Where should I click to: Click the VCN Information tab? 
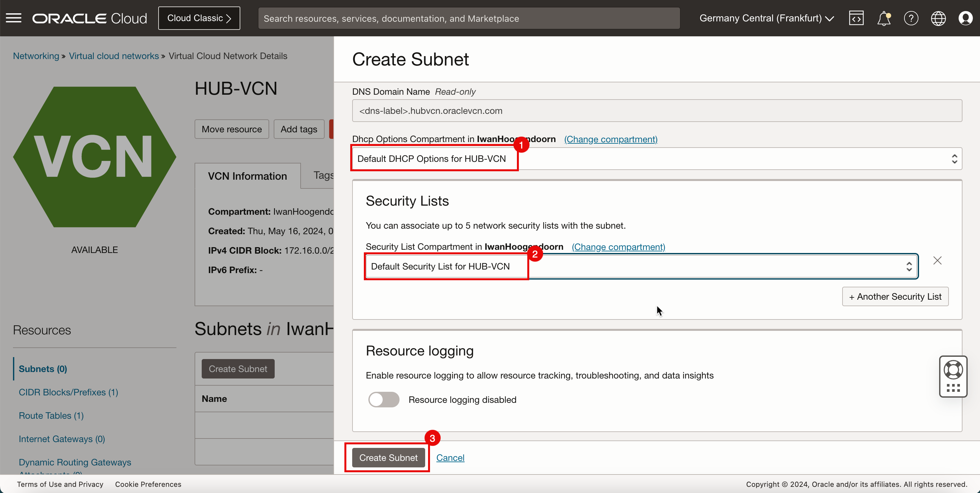point(248,175)
